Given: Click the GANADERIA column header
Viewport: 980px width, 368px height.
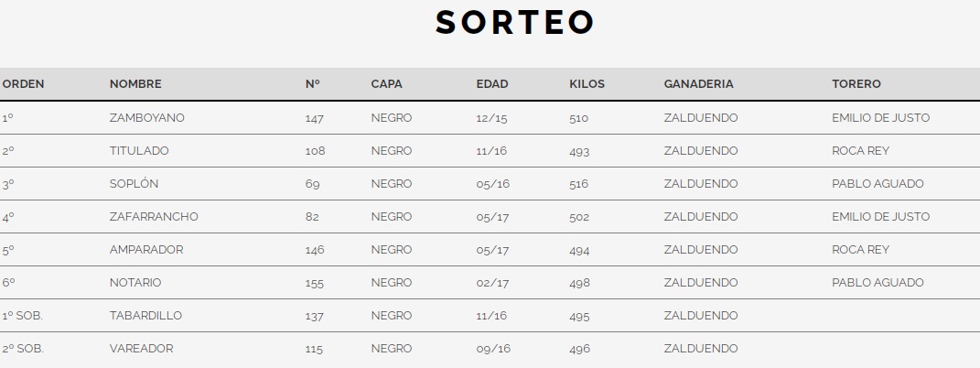Looking at the screenshot, I should pyautogui.click(x=698, y=84).
